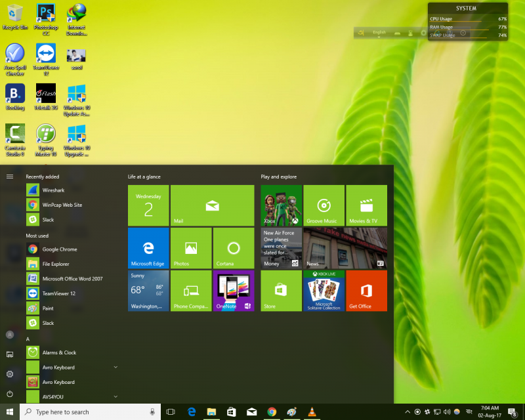Open the Task View taskbar button
This screenshot has height=420, width=525.
(171, 412)
